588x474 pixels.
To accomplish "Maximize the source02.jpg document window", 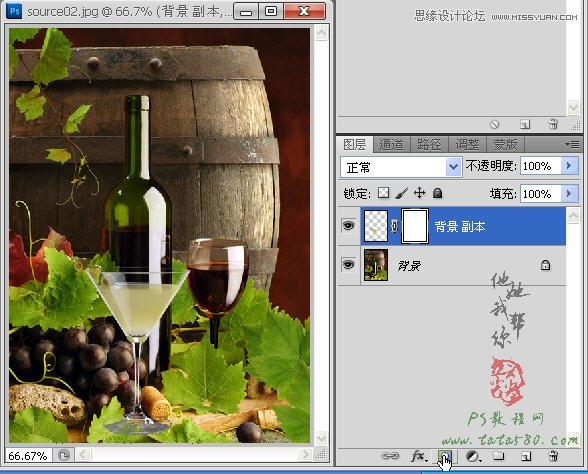I will pyautogui.click(x=271, y=12).
